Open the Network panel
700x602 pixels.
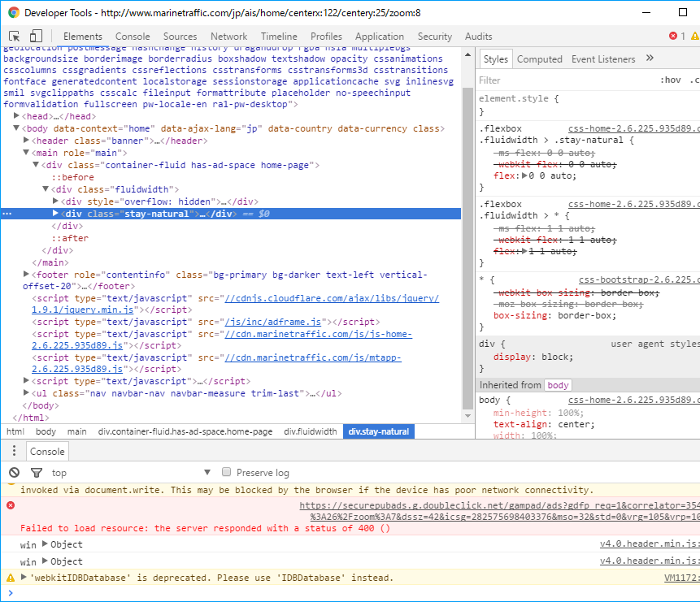[x=229, y=36]
